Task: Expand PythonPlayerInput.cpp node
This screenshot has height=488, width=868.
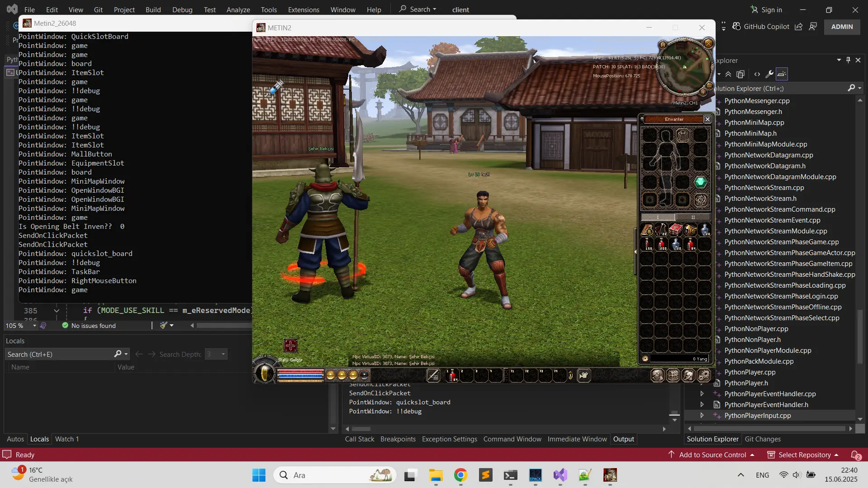Action: pos(702,416)
